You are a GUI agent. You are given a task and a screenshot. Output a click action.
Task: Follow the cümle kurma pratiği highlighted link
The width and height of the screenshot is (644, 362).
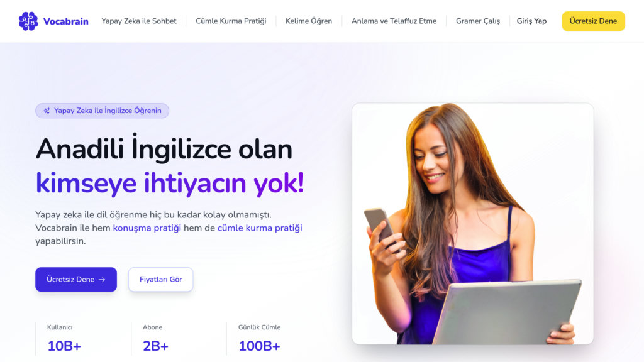pyautogui.click(x=260, y=228)
